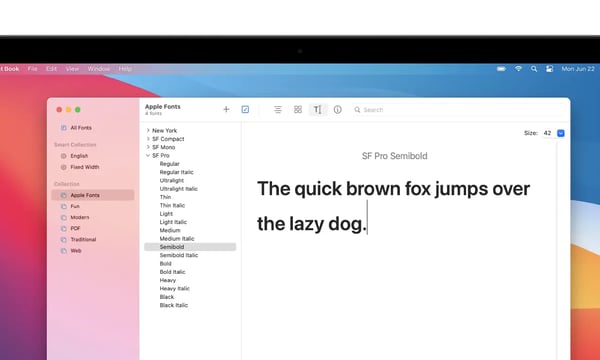Open the Size dropdown arrow
Viewport: 600px width, 360px height.
click(x=561, y=133)
